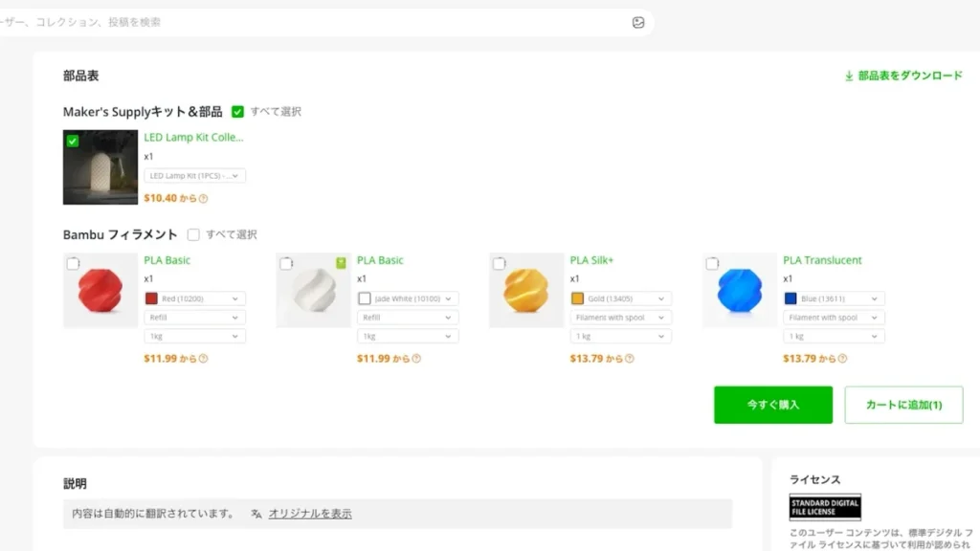This screenshot has height=551, width=980.
Task: Click the Standard Digital File License badge
Action: [825, 507]
